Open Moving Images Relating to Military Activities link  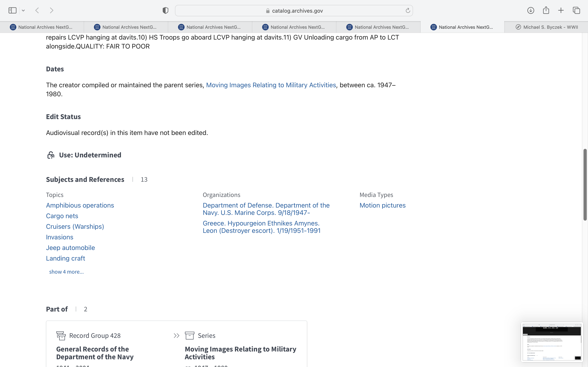pyautogui.click(x=271, y=85)
